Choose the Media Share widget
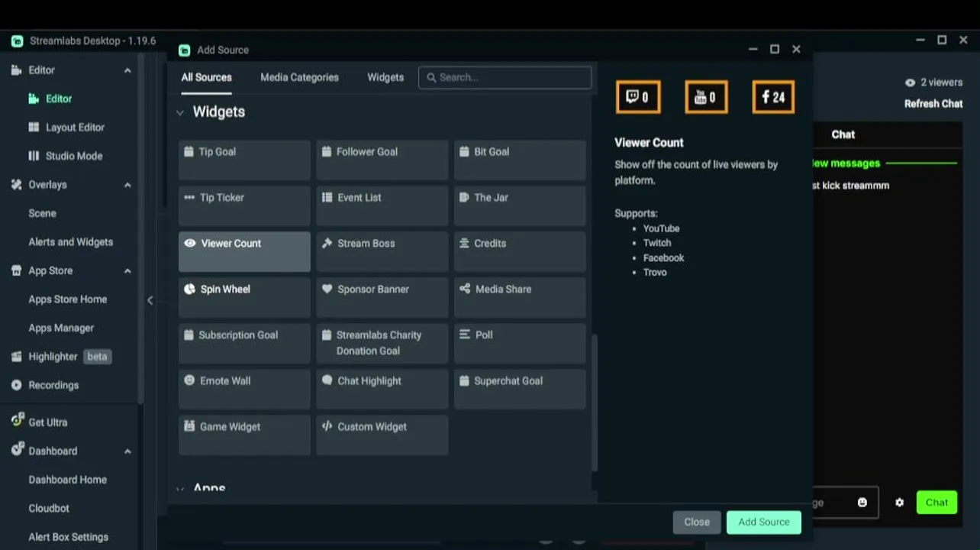This screenshot has height=550, width=980. point(520,297)
